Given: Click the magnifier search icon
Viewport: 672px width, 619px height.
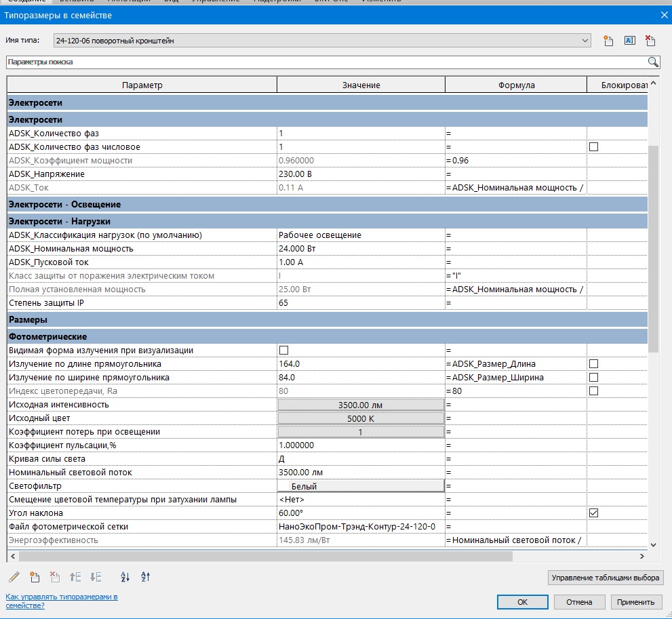Looking at the screenshot, I should coord(653,62).
